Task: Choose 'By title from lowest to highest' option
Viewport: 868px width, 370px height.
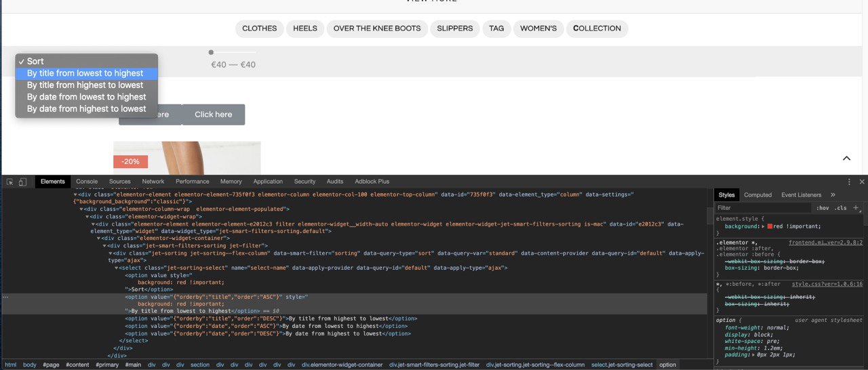Action: pos(87,73)
